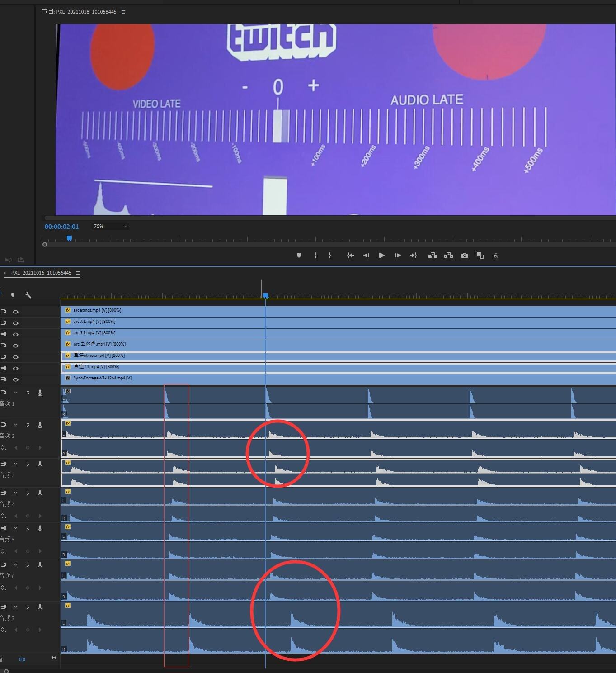The height and width of the screenshot is (673, 616).
Task: Enable voice-over record on 音频 7
Action: coord(40,607)
